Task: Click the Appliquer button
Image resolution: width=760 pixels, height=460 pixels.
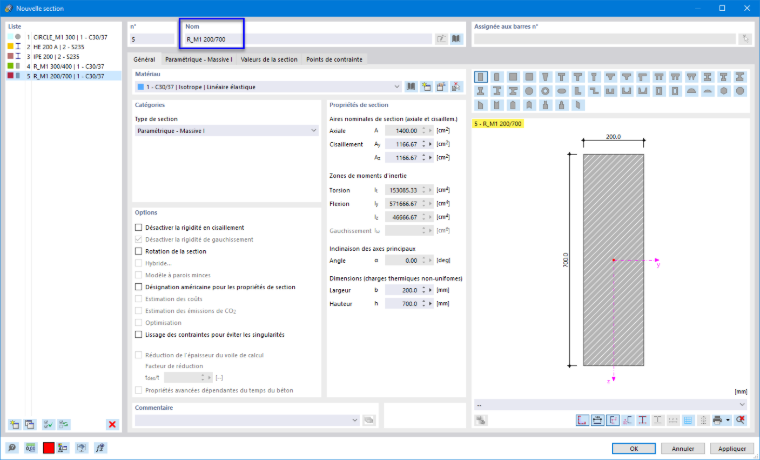Action: tap(732, 448)
